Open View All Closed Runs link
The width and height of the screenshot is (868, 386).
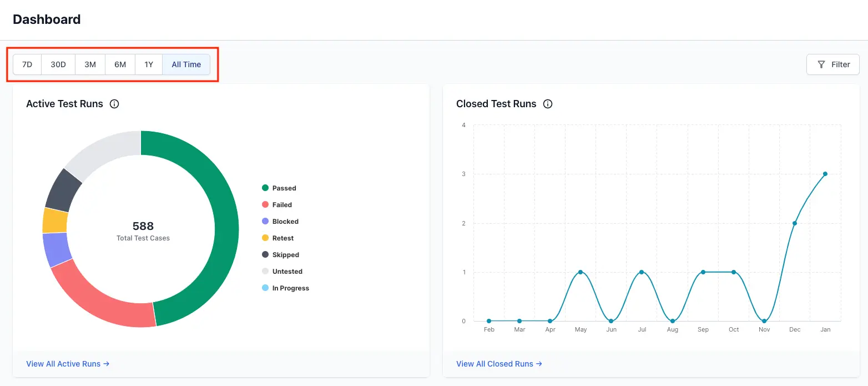click(x=499, y=364)
